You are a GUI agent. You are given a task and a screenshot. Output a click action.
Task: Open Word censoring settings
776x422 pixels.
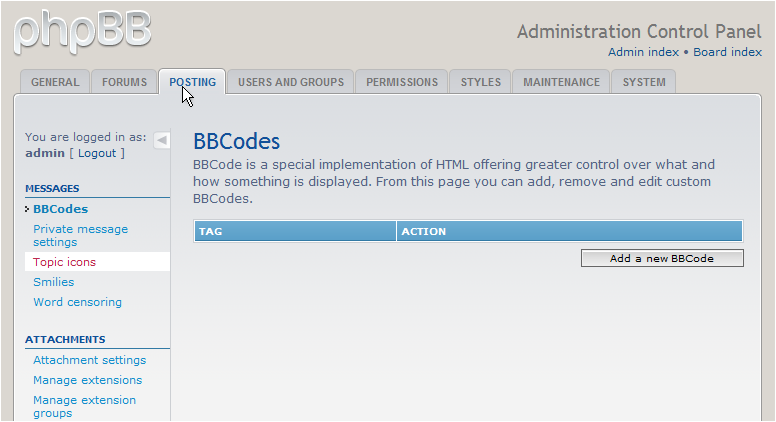click(x=77, y=302)
